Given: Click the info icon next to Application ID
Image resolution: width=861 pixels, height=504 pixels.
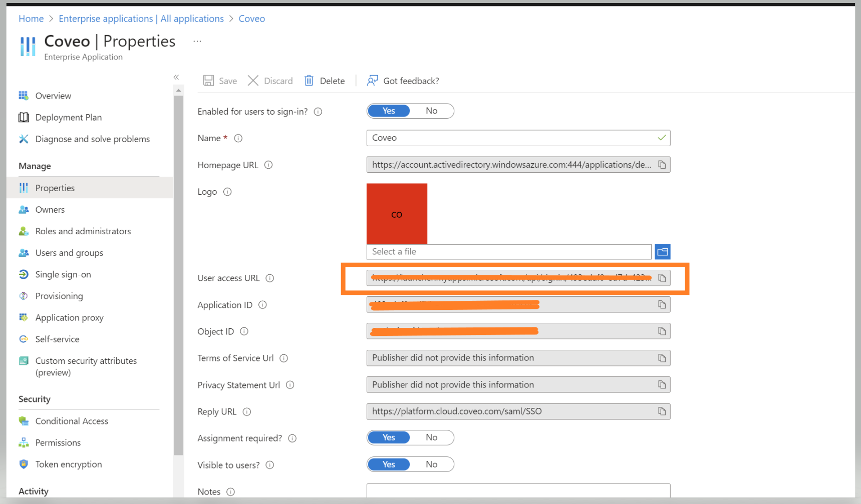Looking at the screenshot, I should pyautogui.click(x=262, y=305).
